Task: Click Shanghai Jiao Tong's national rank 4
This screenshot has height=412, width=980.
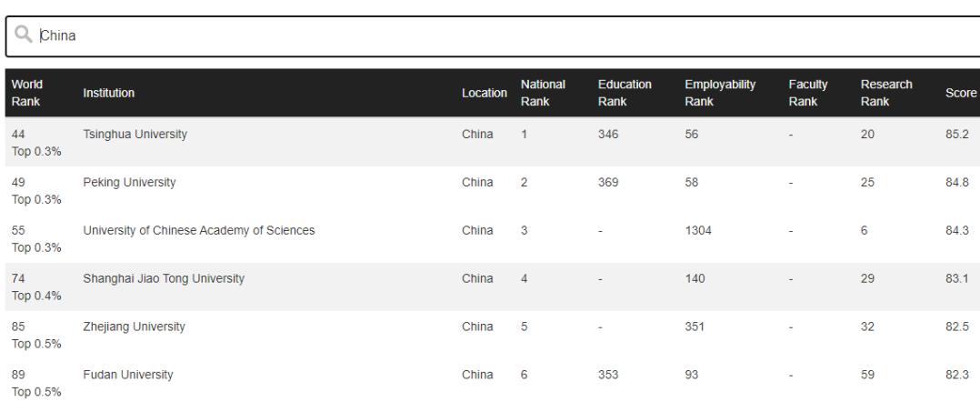Action: pos(524,278)
